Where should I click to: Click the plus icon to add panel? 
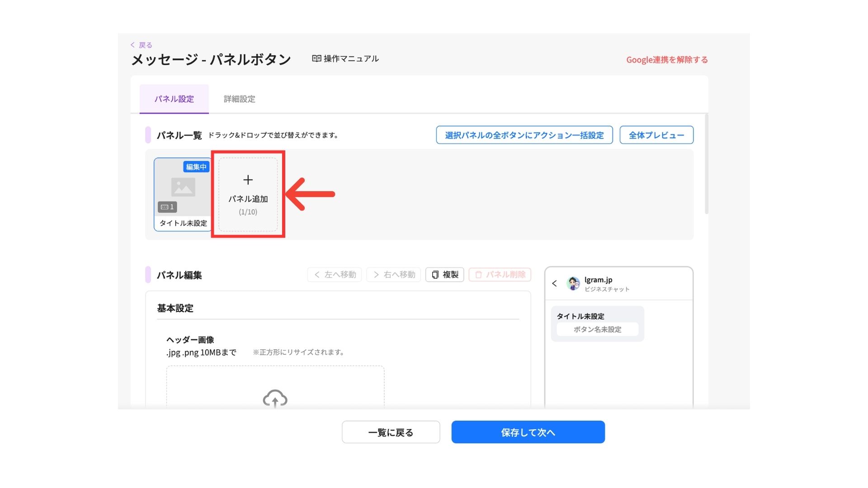click(248, 180)
